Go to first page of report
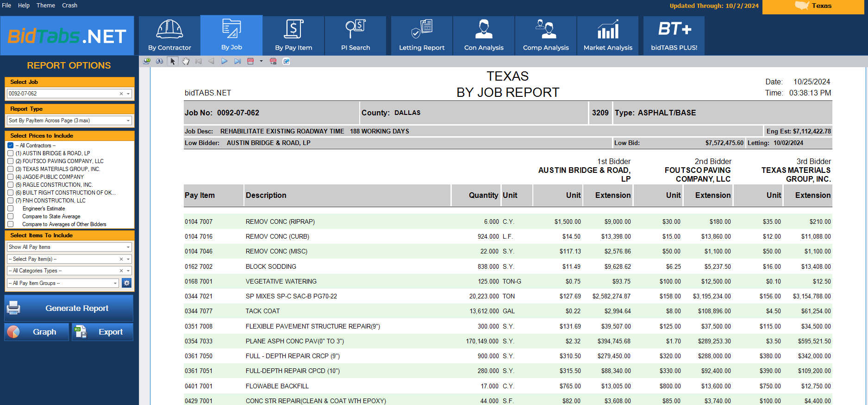The image size is (868, 405). [x=199, y=61]
